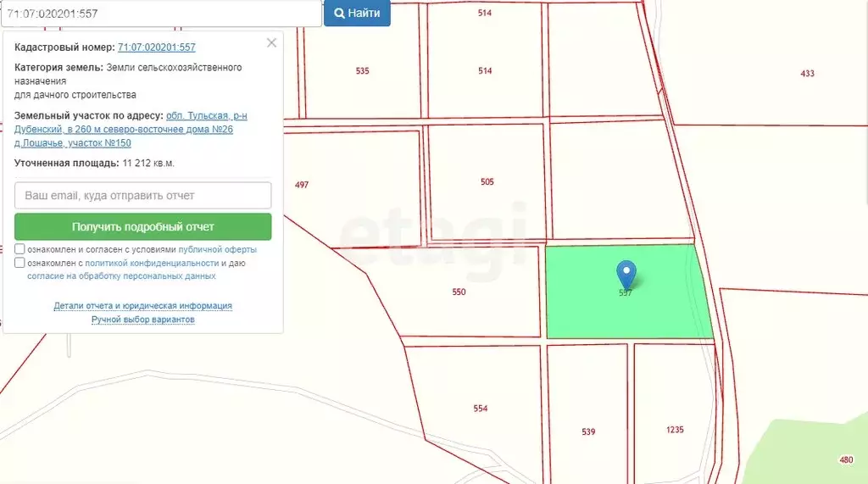Close the cadastral info panel
The height and width of the screenshot is (484, 868).
[271, 42]
